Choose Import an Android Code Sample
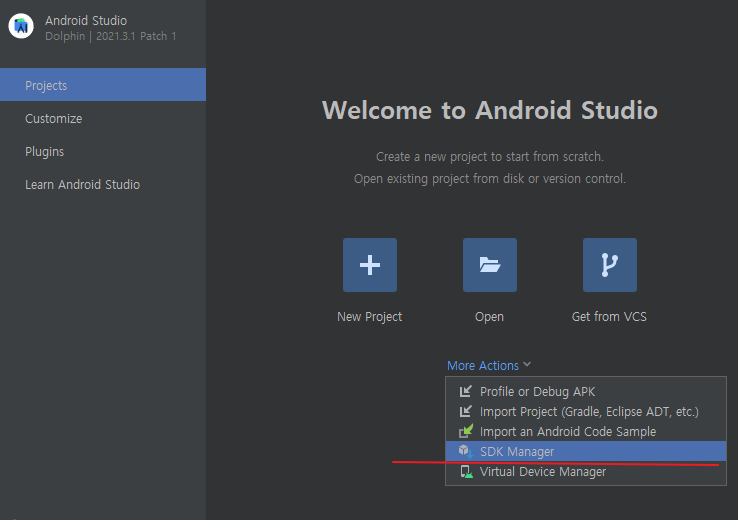738x520 pixels. click(x=586, y=432)
